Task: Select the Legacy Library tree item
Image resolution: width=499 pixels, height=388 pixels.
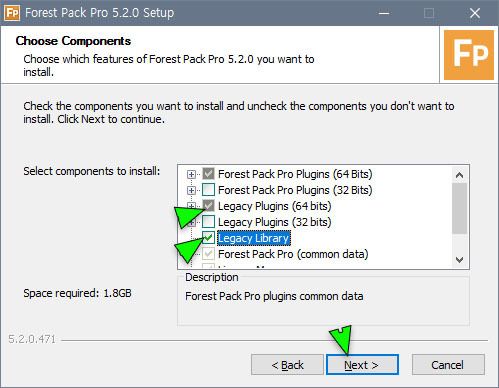Action: 254,238
